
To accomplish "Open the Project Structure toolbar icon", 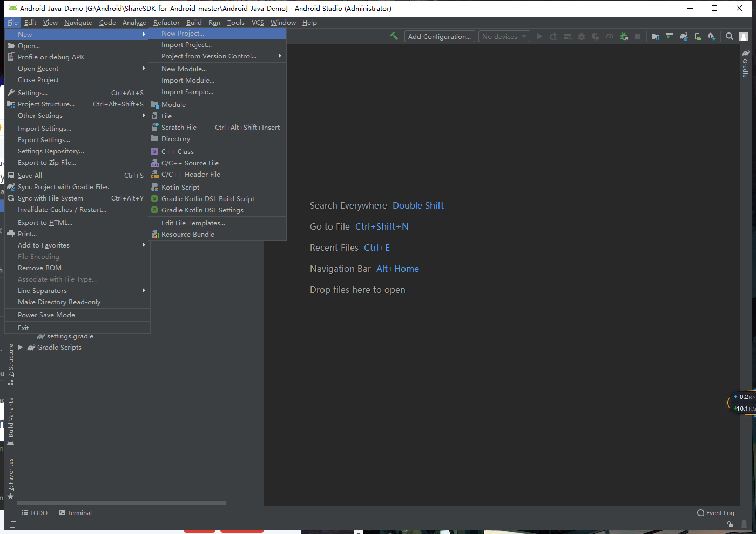I will [656, 36].
